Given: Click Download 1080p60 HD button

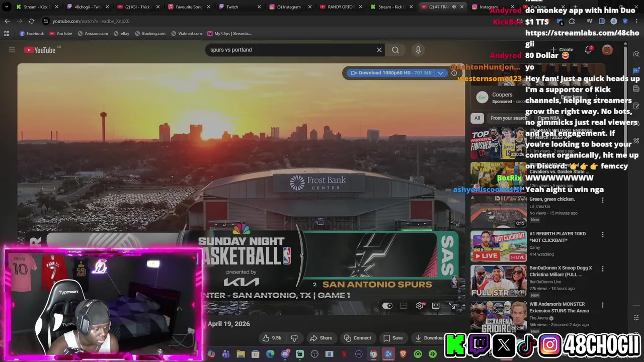Looking at the screenshot, I should [391, 73].
